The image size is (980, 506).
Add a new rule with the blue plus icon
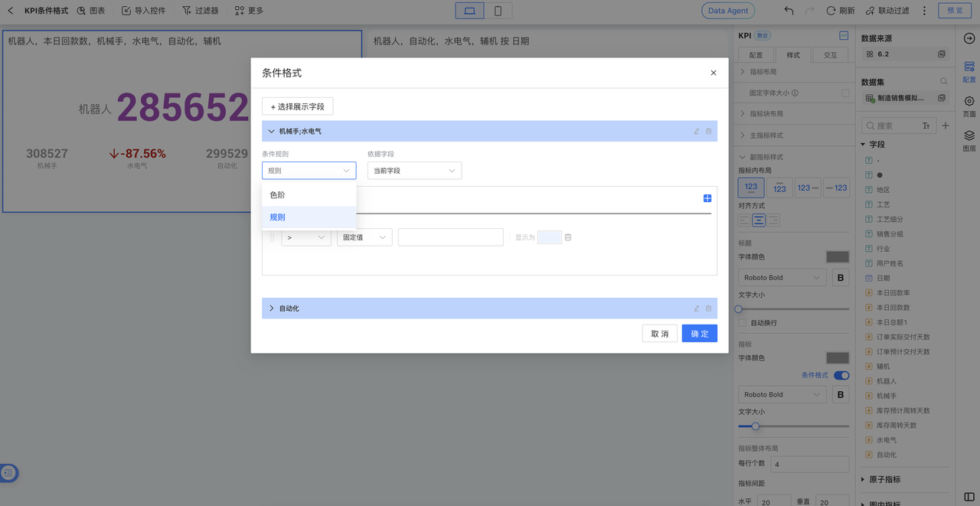[x=707, y=198]
